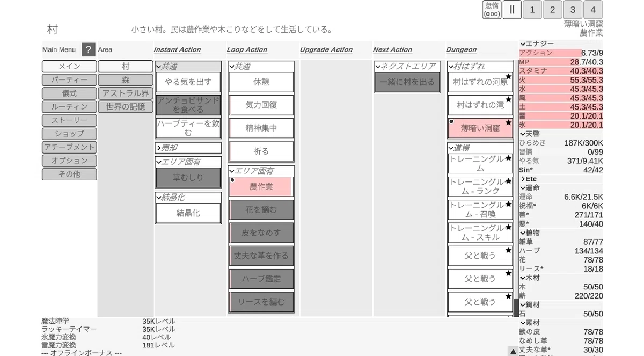This screenshot has width=644, height=356.
Task: Open the ショップ menu
Action: click(x=69, y=134)
